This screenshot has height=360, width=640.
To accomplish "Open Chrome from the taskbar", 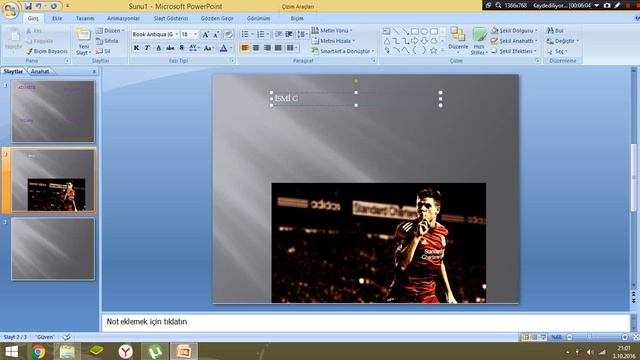I will pyautogui.click(x=38, y=351).
